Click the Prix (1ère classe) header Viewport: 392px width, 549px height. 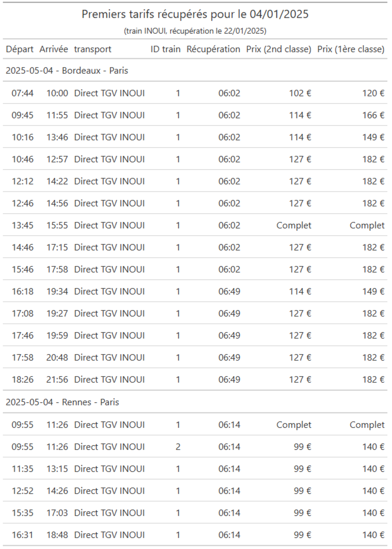point(351,49)
